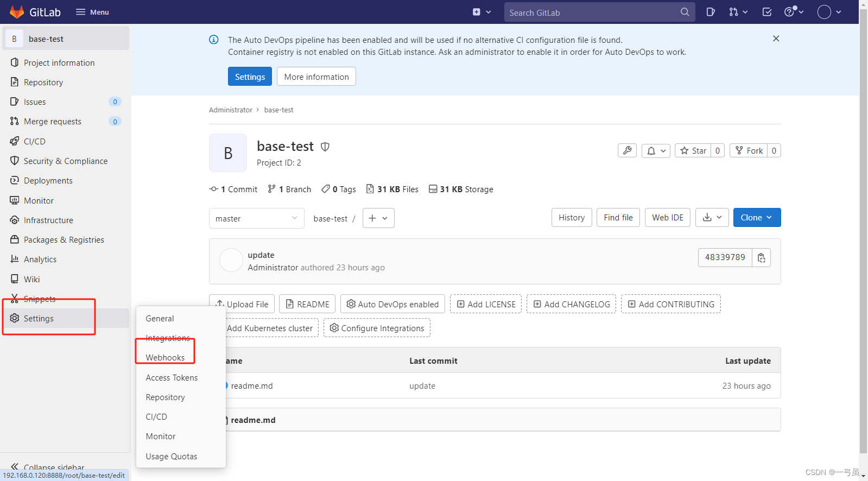Open Project information in sidebar

click(66, 62)
